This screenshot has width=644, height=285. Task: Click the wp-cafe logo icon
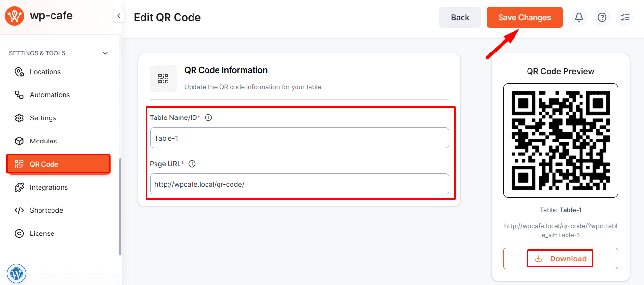coord(14,15)
